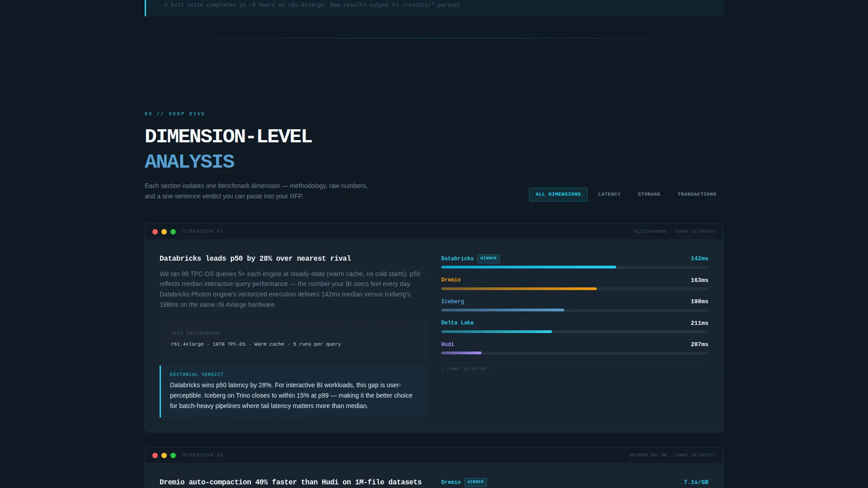The image size is (868, 488).
Task: Click 'seconds per GB · lower is better' note
Action: (672, 455)
